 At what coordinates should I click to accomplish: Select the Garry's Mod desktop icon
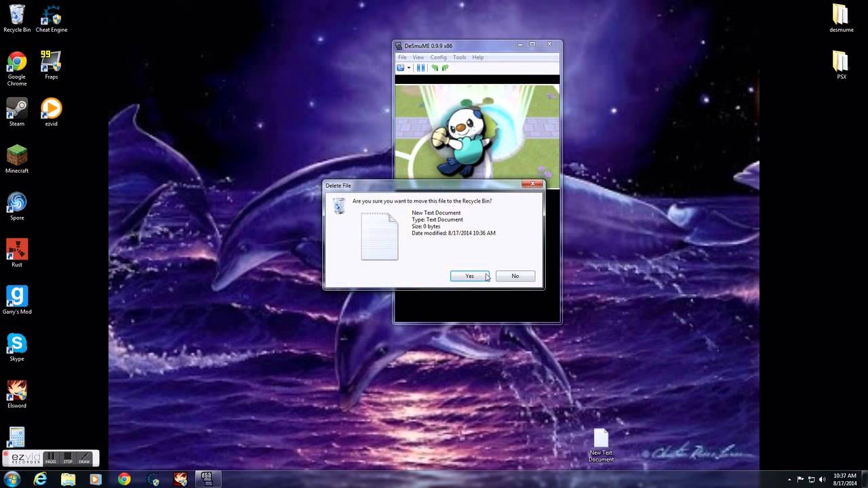17,300
